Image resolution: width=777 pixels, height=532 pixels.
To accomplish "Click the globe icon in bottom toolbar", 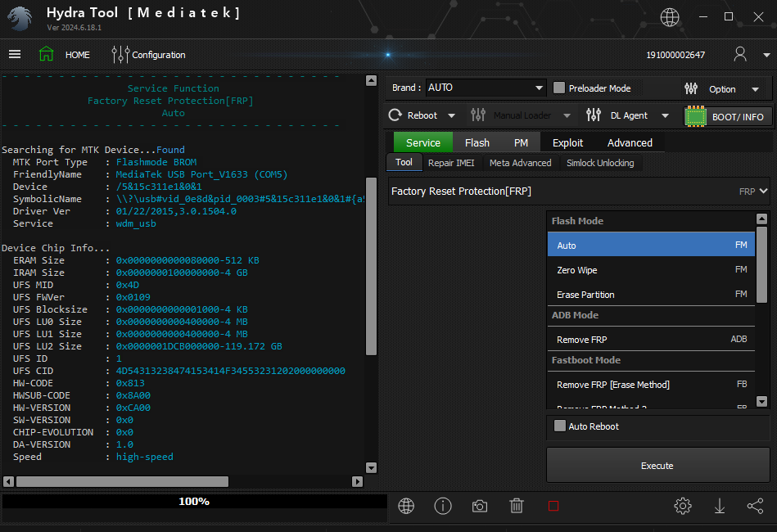I will (x=406, y=506).
